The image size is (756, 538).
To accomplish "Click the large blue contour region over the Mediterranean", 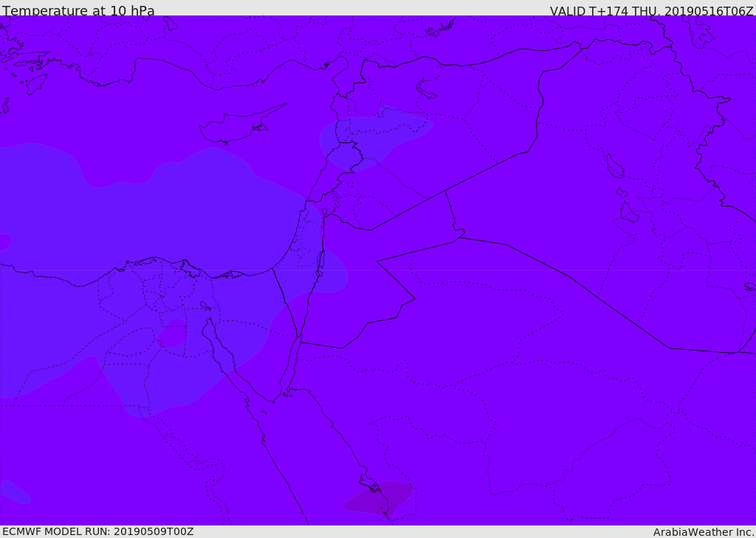I will [x=148, y=214].
